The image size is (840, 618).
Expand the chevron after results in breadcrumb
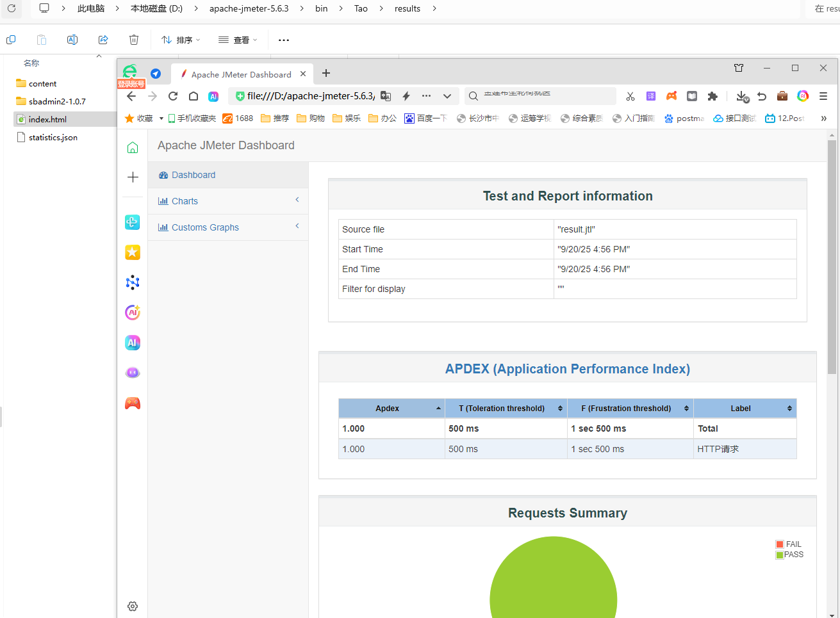434,8
